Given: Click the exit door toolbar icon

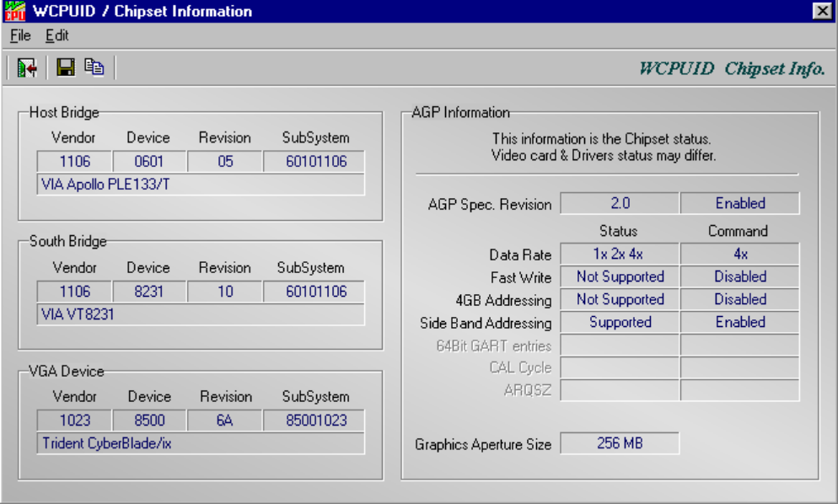Looking at the screenshot, I should coord(27,68).
